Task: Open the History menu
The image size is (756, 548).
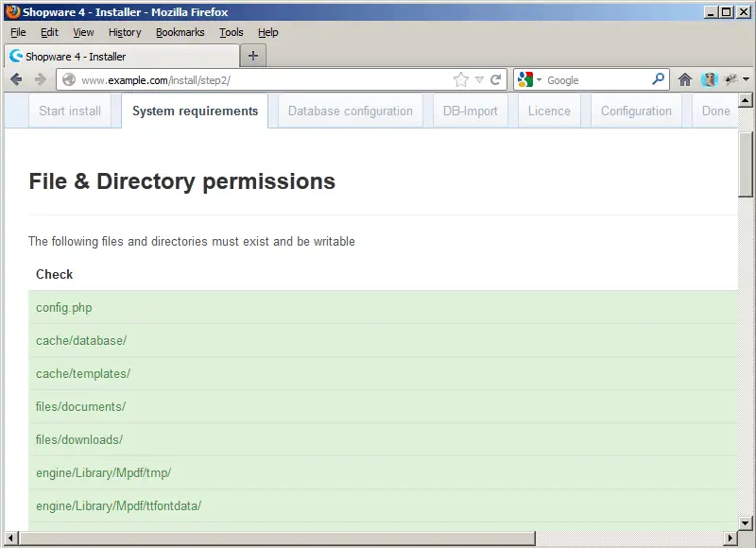Action: click(x=125, y=32)
